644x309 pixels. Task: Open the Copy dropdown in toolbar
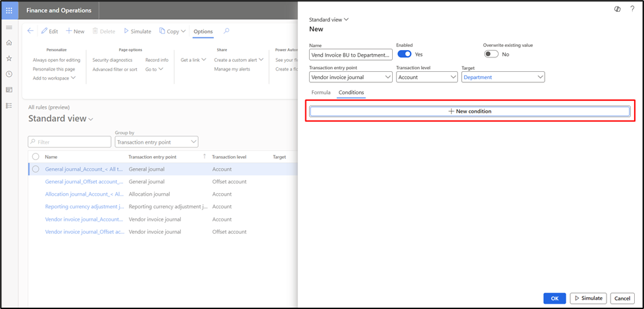[172, 31]
